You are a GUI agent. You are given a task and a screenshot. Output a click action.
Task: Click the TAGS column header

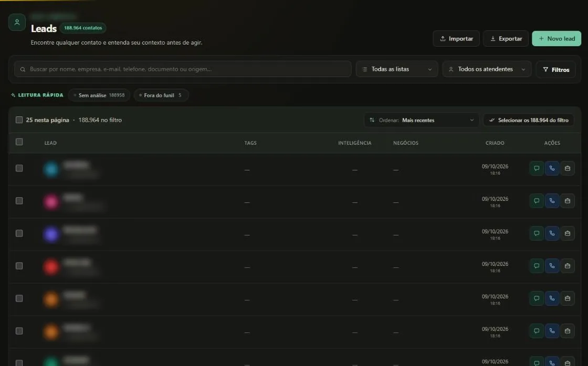pyautogui.click(x=250, y=143)
